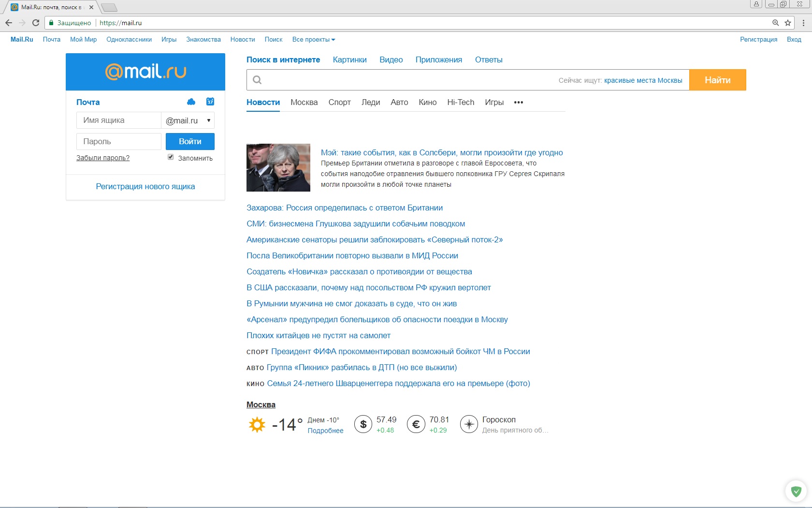Switch to the Спорт news tab
Viewport: 812px width, 508px height.
point(340,103)
